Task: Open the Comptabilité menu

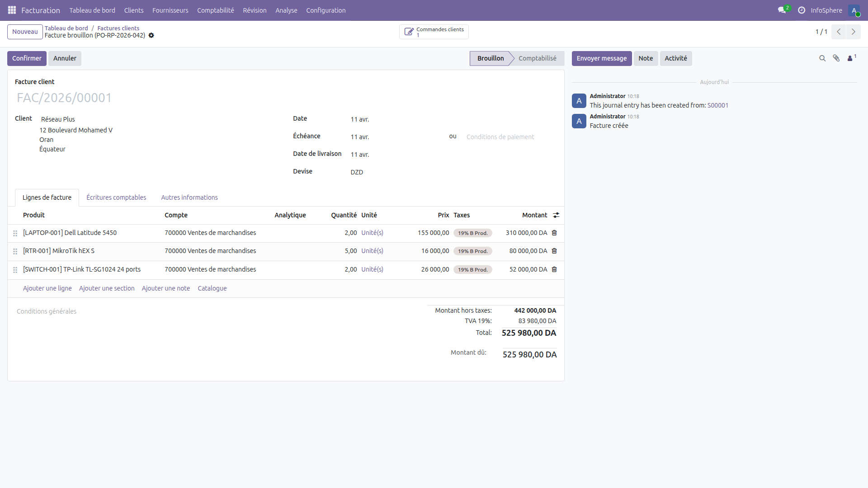Action: (216, 10)
